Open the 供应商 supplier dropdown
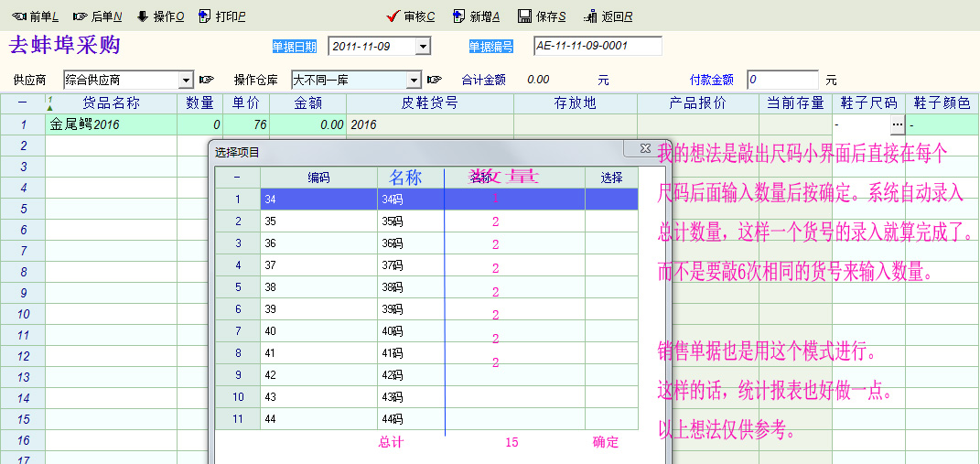Viewport: 980px width, 464px height. pyautogui.click(x=185, y=81)
